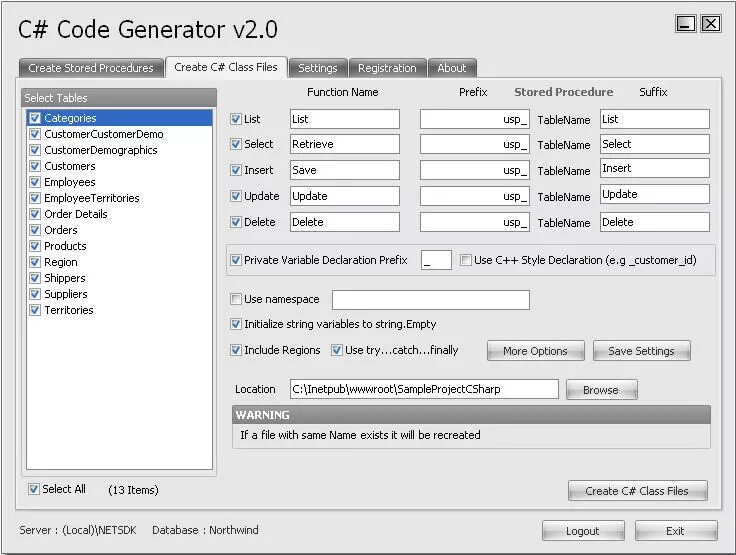Disable the Delete function checkbox
Screen dimensions: 736x555
[236, 222]
